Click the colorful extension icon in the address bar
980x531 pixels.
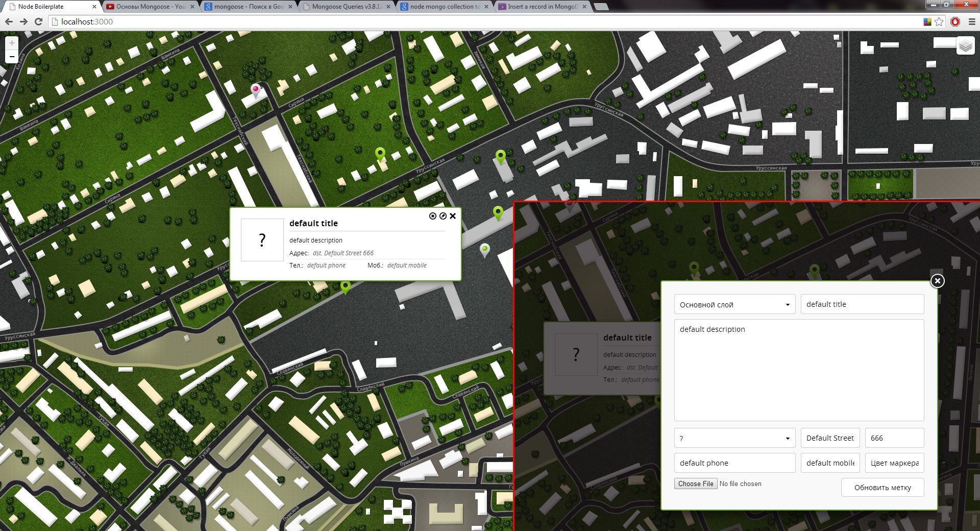(x=926, y=22)
